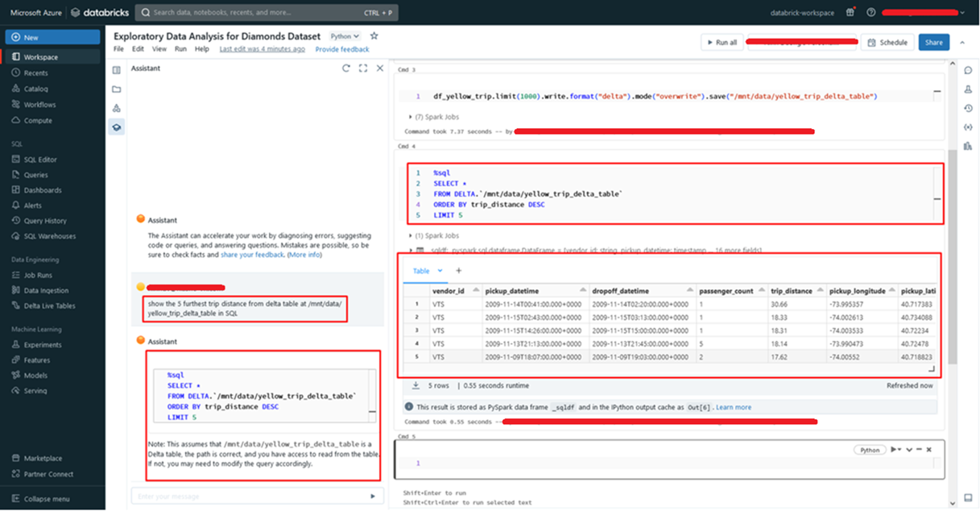
Task: Open the help question mark icon
Action: 871,12
